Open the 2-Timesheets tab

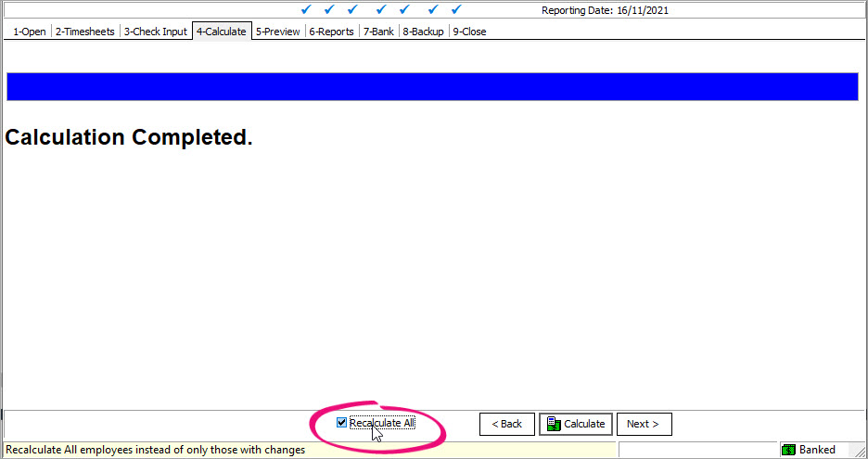84,32
